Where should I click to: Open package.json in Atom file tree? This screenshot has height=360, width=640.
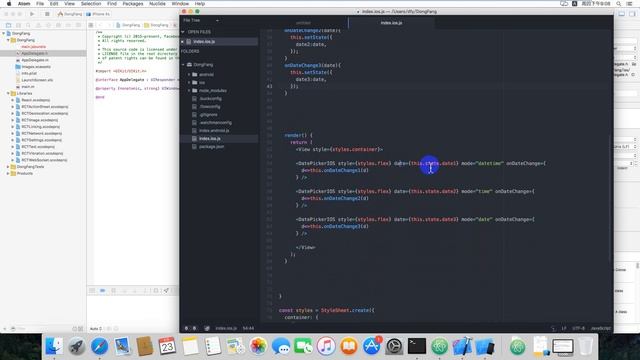tap(211, 147)
